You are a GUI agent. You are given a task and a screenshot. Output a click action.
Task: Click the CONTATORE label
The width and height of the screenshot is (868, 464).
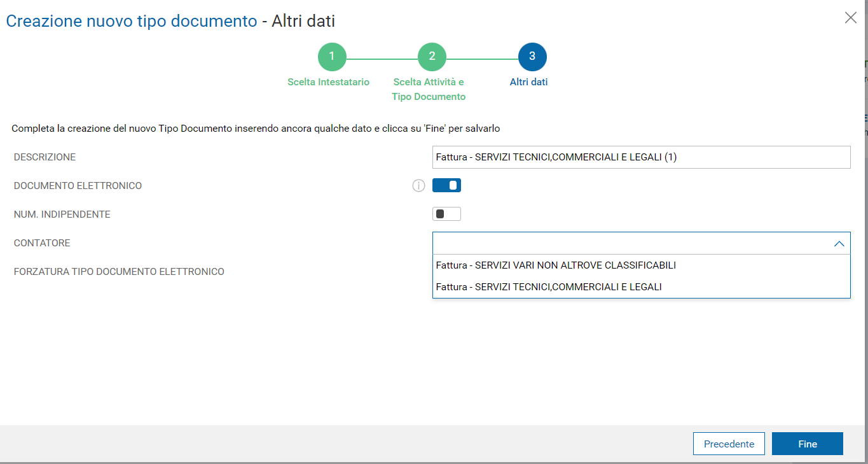(42, 243)
